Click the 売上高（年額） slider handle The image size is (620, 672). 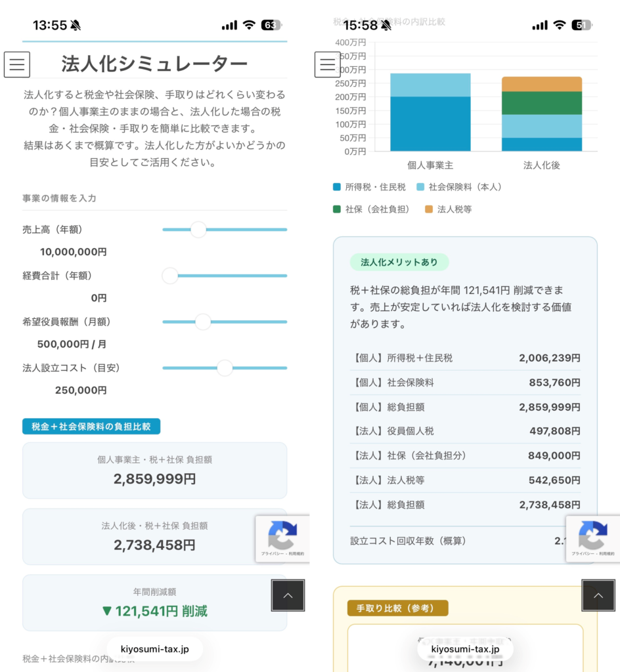click(x=198, y=230)
